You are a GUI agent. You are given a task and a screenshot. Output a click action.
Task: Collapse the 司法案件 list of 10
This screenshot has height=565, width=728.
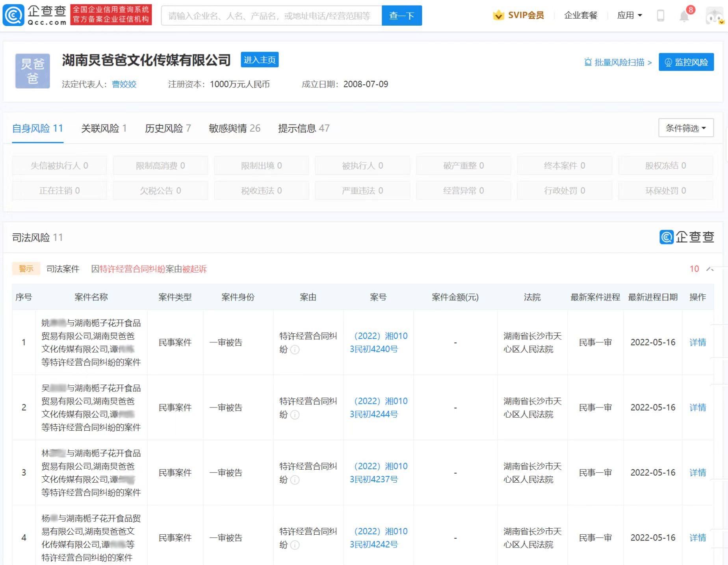710,269
